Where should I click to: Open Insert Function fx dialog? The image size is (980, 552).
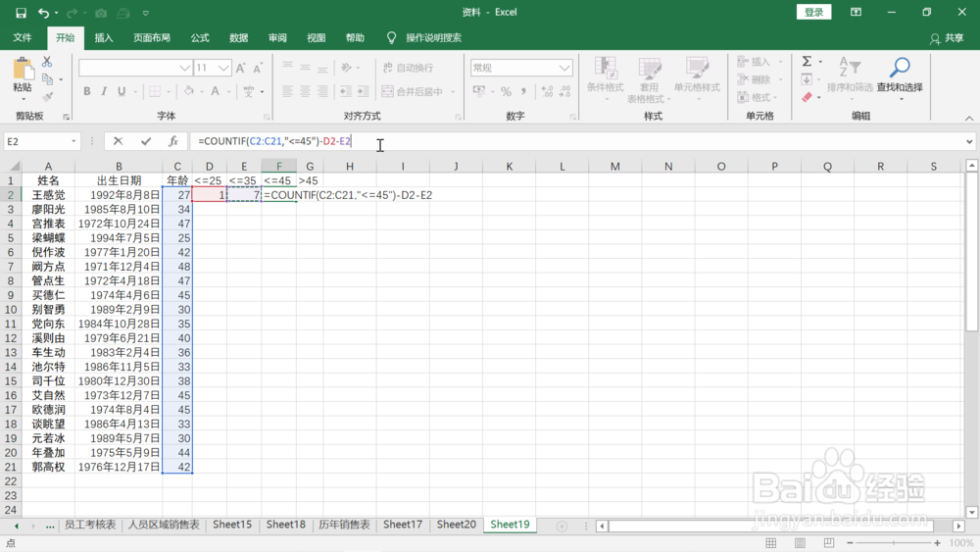[x=173, y=141]
